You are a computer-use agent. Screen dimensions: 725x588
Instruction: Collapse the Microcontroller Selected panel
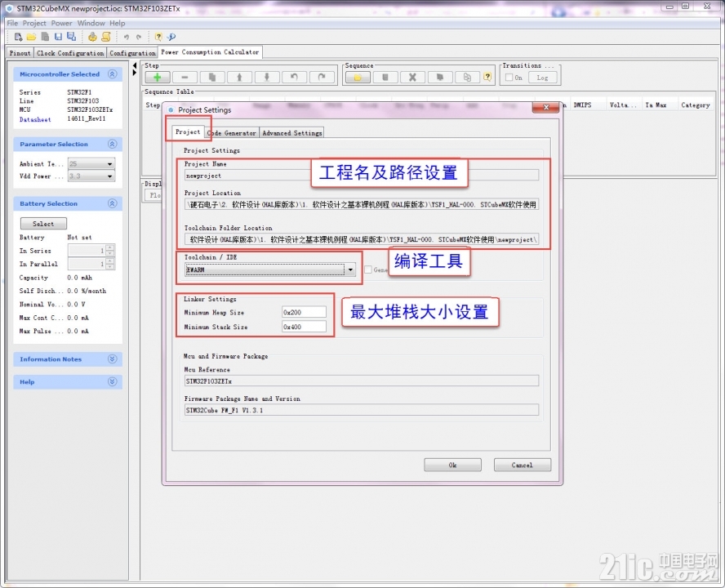click(113, 74)
